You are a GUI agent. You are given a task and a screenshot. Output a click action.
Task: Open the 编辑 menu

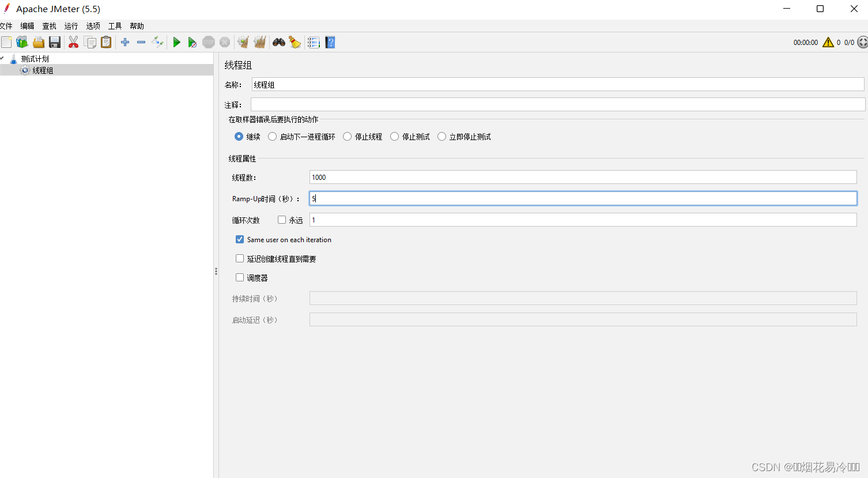coord(27,26)
